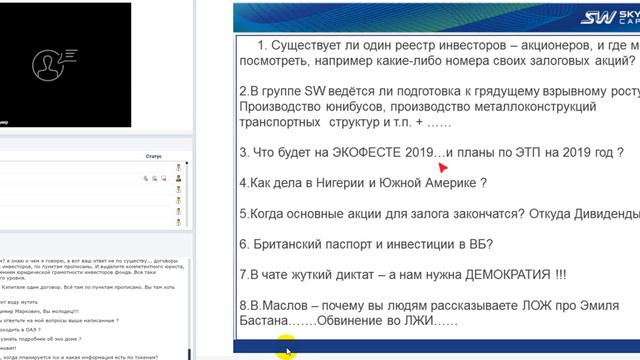Select question 'Британский паспорт и инвестиции в ВБ?'

pos(366,244)
